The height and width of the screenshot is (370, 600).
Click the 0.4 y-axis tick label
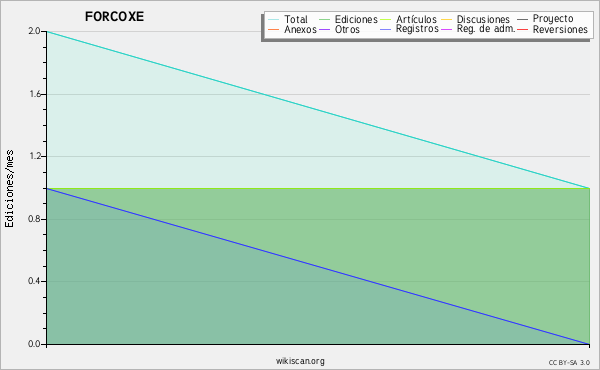34,281
